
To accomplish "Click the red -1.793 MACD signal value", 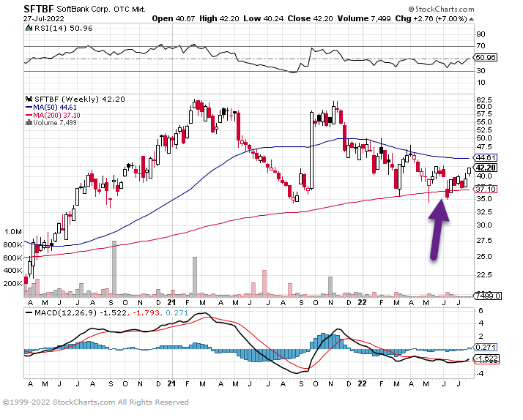I will point(146,313).
